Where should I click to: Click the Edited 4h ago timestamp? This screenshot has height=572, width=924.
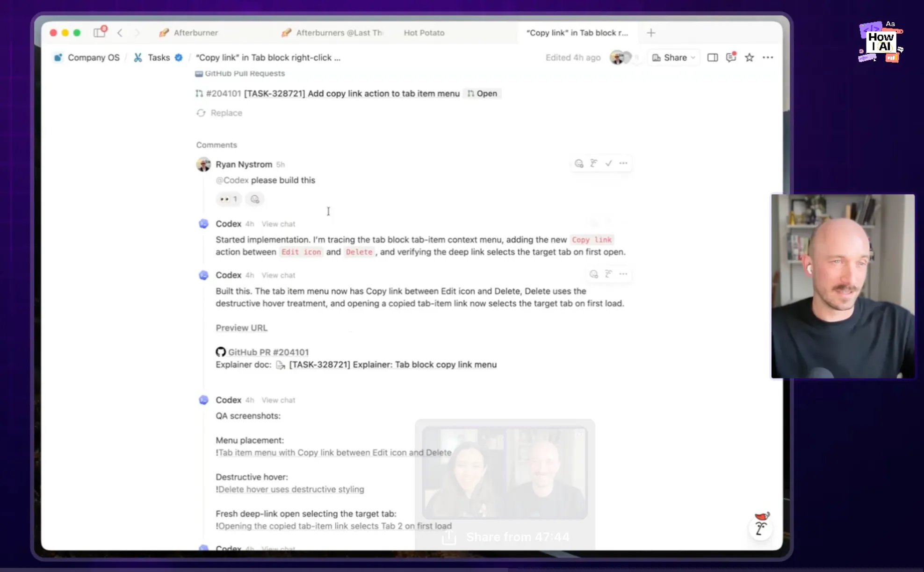tap(573, 57)
